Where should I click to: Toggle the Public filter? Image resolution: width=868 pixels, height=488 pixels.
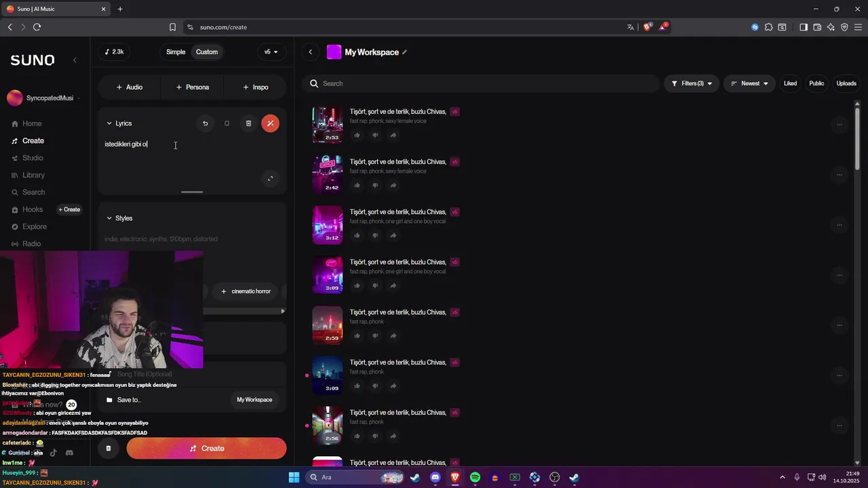(x=816, y=83)
